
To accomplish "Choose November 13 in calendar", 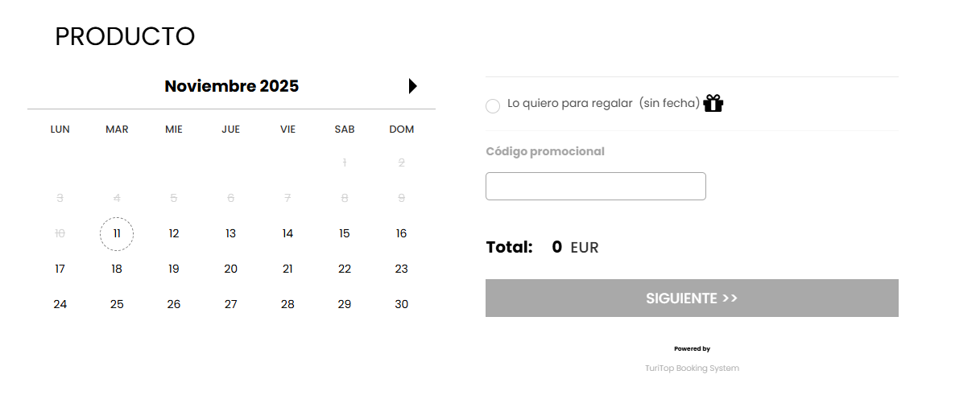I will pos(231,234).
